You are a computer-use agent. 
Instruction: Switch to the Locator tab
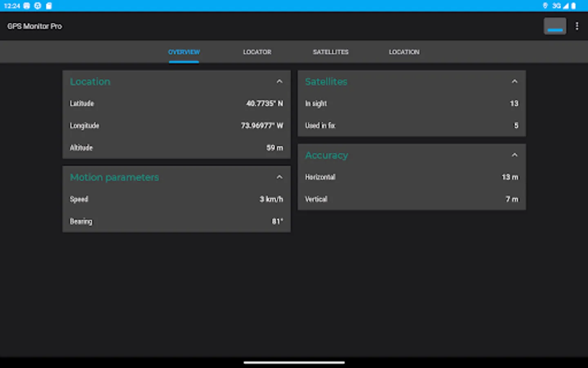[257, 52]
